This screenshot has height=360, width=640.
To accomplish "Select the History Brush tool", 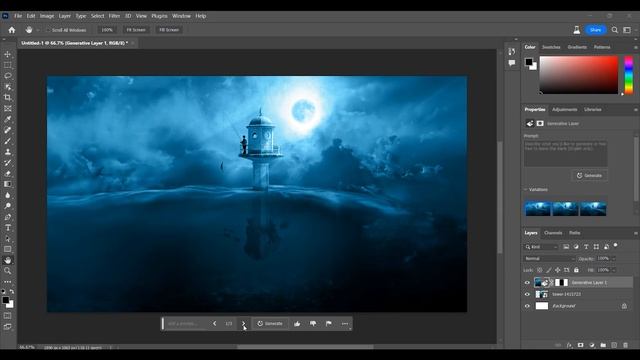I will [x=7, y=162].
